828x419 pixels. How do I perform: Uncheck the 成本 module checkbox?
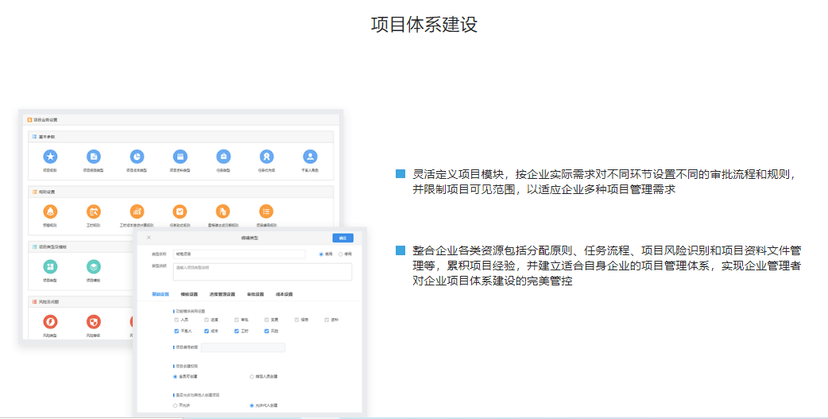point(206,329)
